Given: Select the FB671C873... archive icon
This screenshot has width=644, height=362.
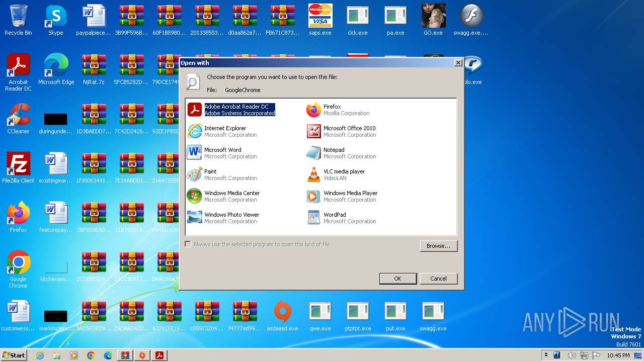Looking at the screenshot, I should (282, 20).
